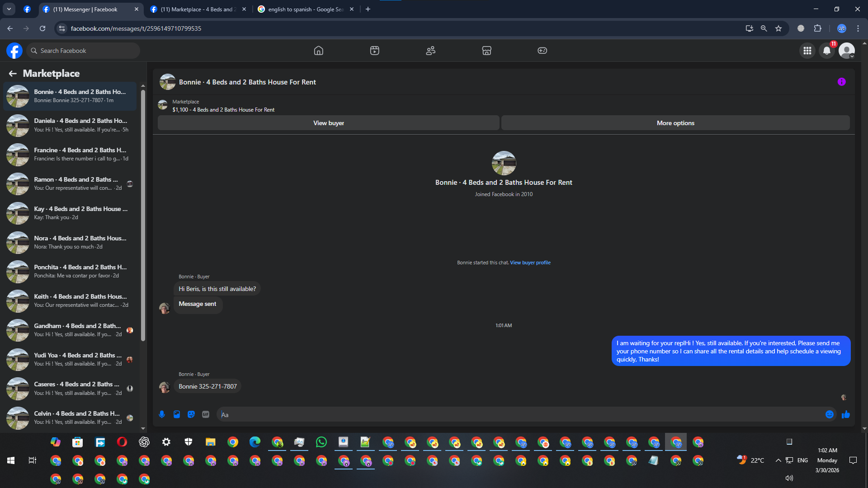
Task: Open conversation information purple icon
Action: (842, 82)
